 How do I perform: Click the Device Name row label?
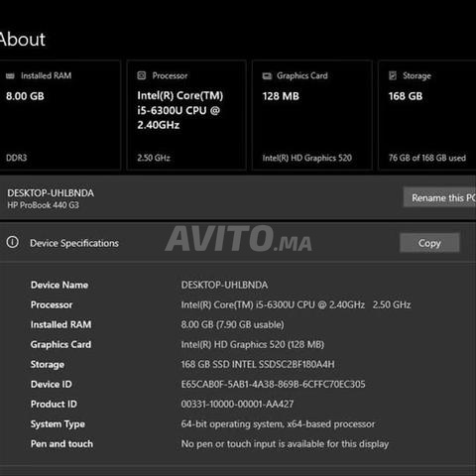click(x=59, y=285)
